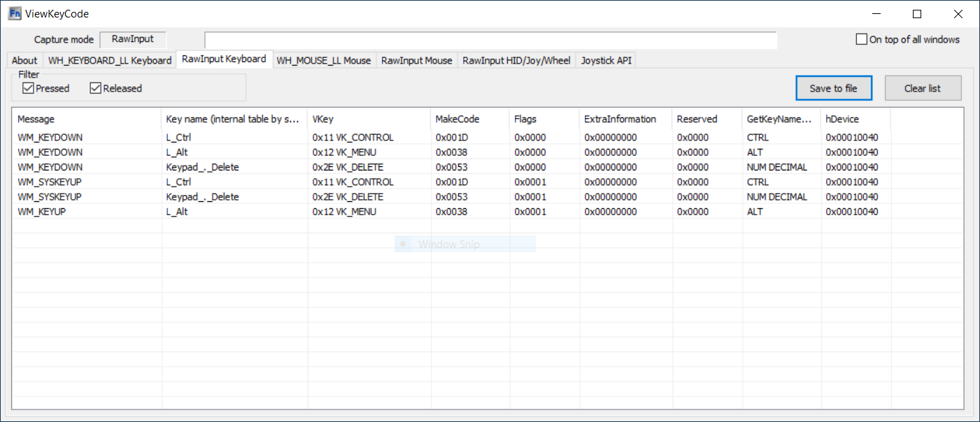The image size is (980, 422).
Task: Open the RawInput Mouse tab
Action: [416, 61]
